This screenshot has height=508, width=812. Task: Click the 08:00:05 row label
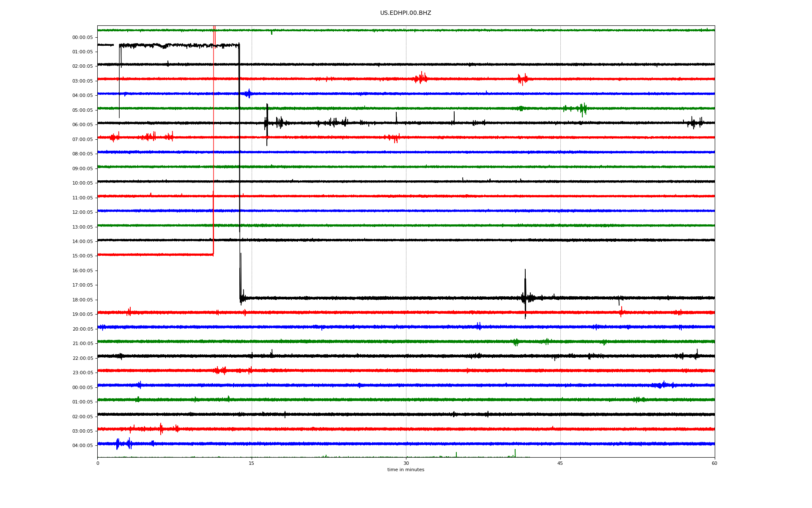coord(82,154)
